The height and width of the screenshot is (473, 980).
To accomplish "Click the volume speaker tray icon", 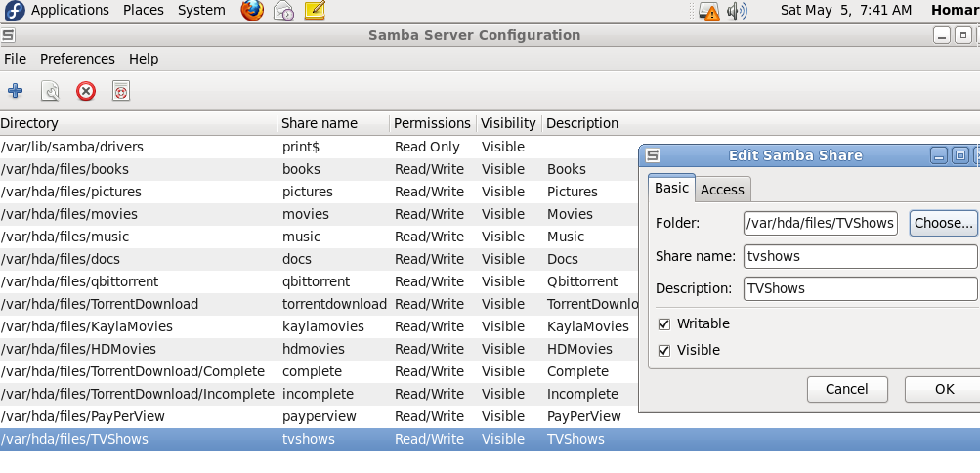I will [737, 11].
